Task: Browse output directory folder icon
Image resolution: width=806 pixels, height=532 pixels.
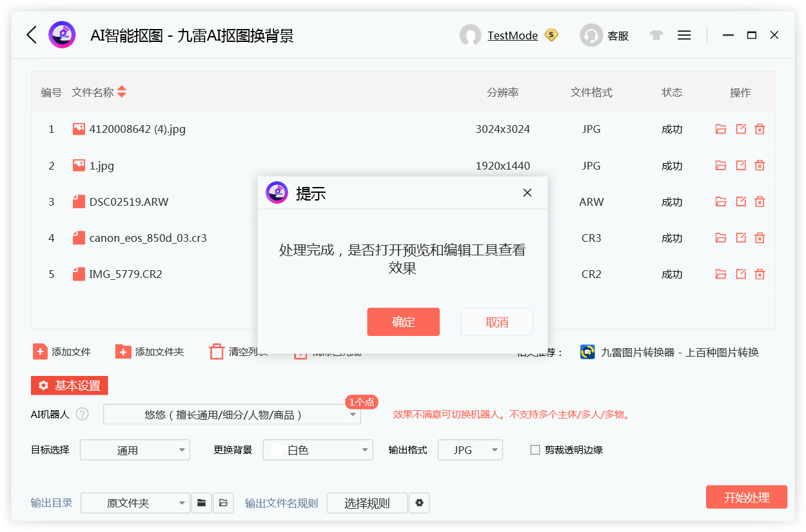Action: click(x=202, y=503)
